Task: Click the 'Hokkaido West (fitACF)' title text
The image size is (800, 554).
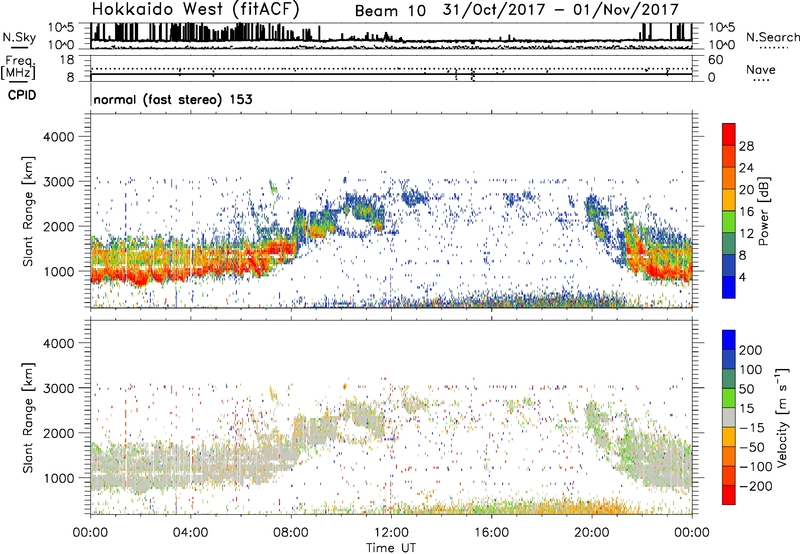Action: coord(195,9)
